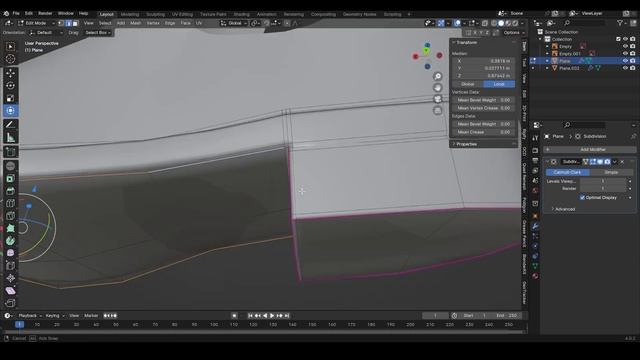Hide the Plane object in the outliner

pos(625,61)
